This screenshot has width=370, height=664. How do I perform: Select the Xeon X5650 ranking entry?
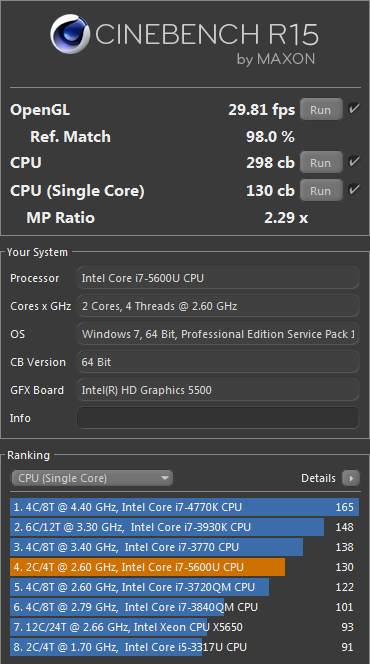[x=185, y=627]
